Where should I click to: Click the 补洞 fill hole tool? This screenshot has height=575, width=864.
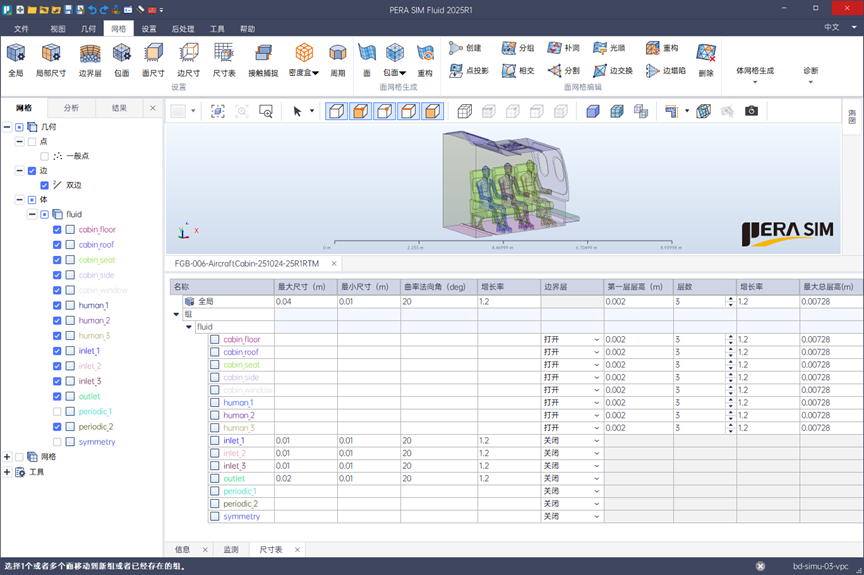[x=561, y=48]
